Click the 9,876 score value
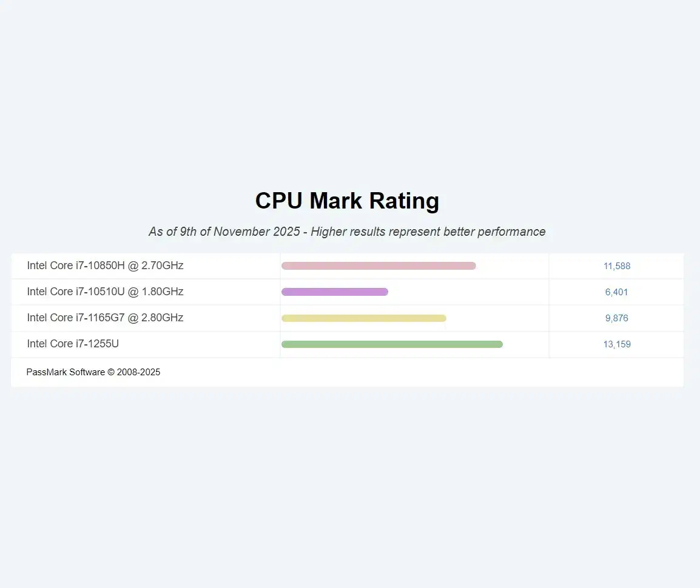Viewport: 700px width, 588px height. [617, 318]
